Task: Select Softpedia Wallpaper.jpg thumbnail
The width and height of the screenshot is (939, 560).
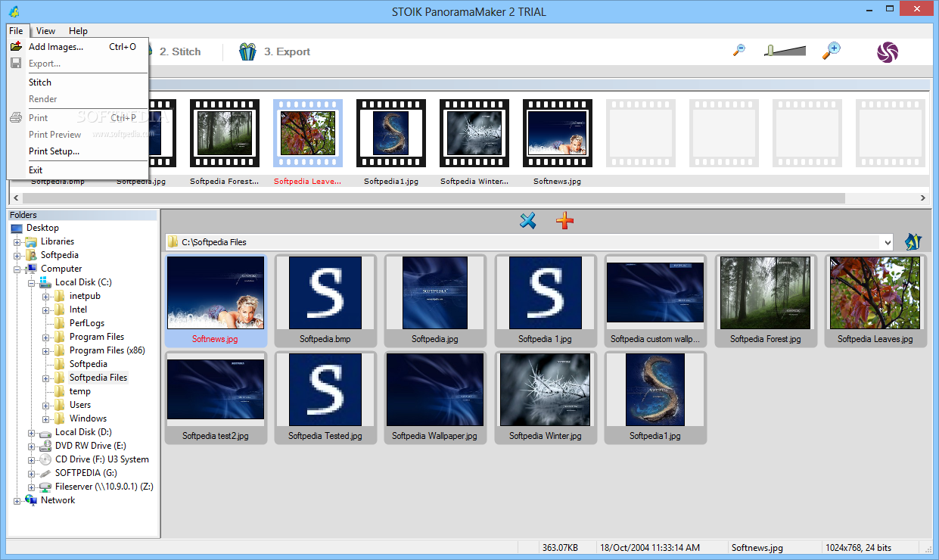Action: 435,397
